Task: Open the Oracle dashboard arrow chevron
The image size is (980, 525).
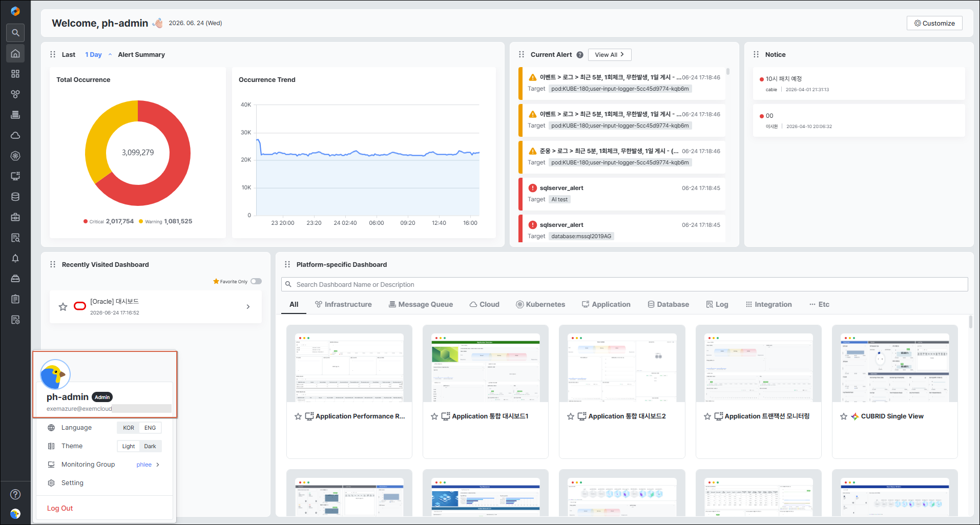Action: pyautogui.click(x=248, y=307)
